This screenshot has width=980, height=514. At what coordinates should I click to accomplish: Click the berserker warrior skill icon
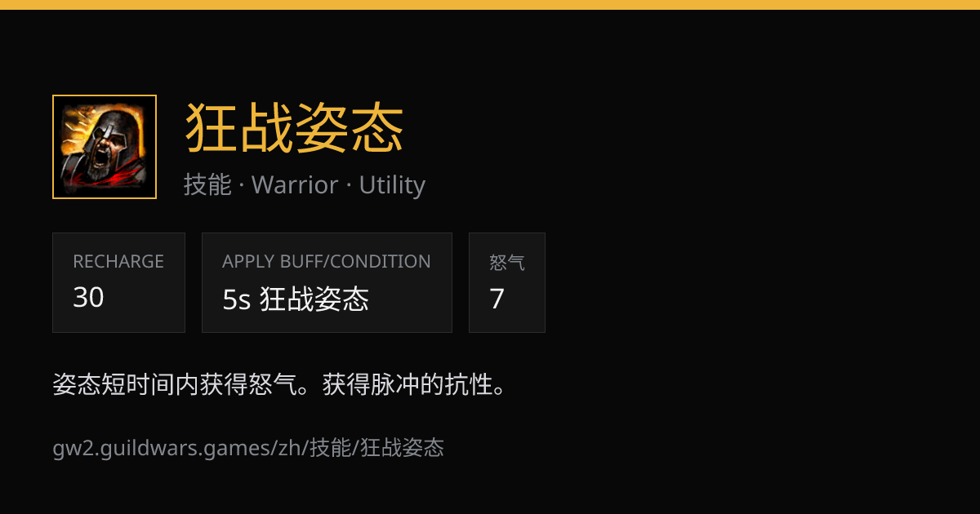(105, 147)
